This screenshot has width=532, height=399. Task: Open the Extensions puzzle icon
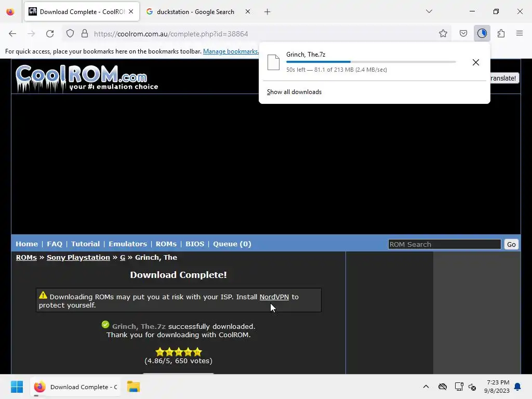501,34
